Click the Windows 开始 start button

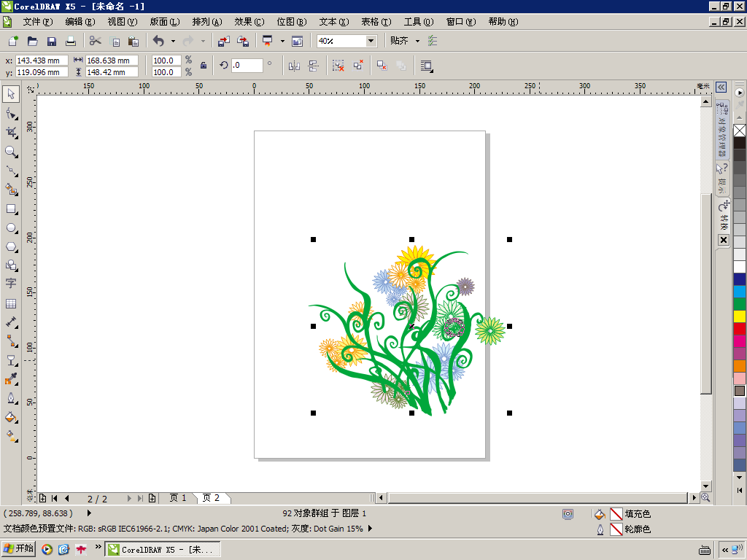pos(18,549)
